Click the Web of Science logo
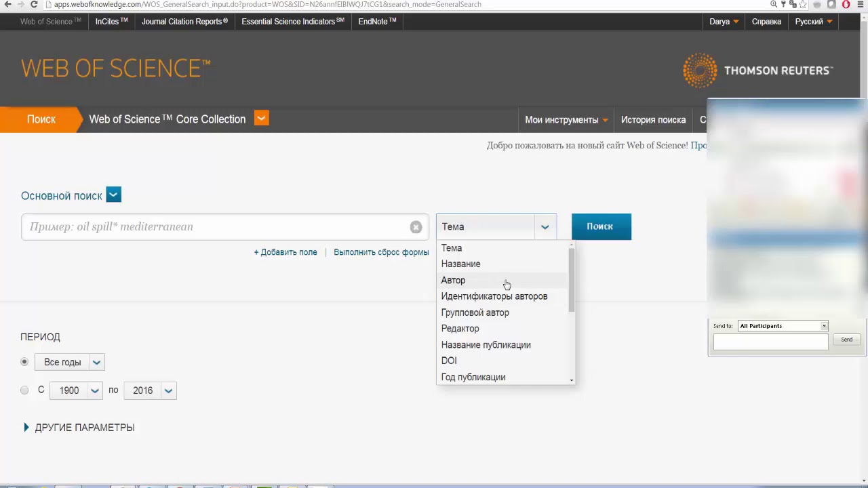Viewport: 868px width, 488px height. 116,68
